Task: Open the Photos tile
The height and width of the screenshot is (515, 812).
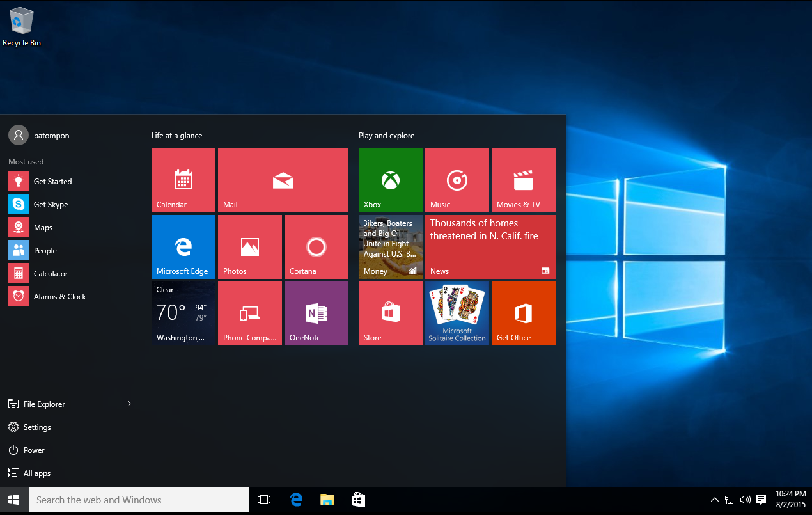Action: 250,247
